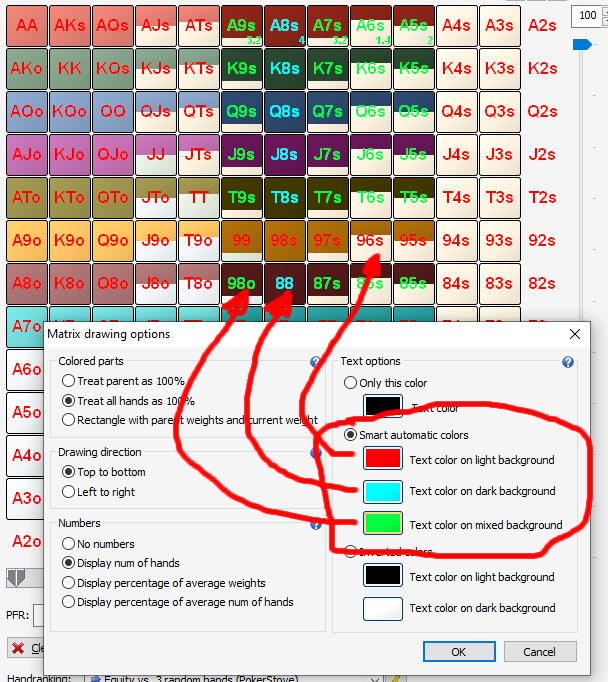Open help for Text options
The width and height of the screenshot is (608, 682).
pyautogui.click(x=568, y=362)
